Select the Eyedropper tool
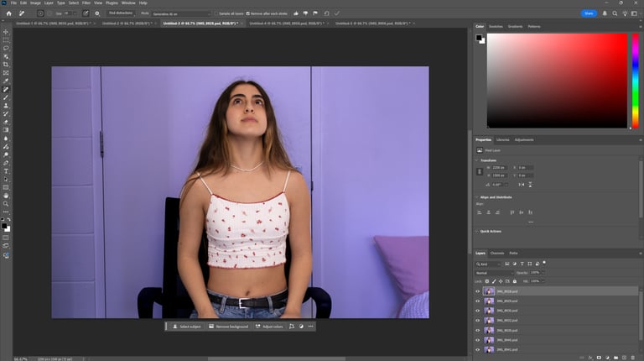The width and height of the screenshot is (644, 361). [x=6, y=81]
